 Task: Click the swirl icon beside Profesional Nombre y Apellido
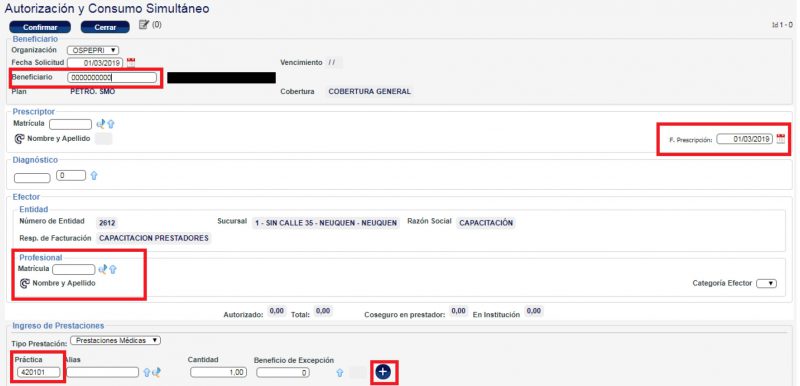[24, 283]
